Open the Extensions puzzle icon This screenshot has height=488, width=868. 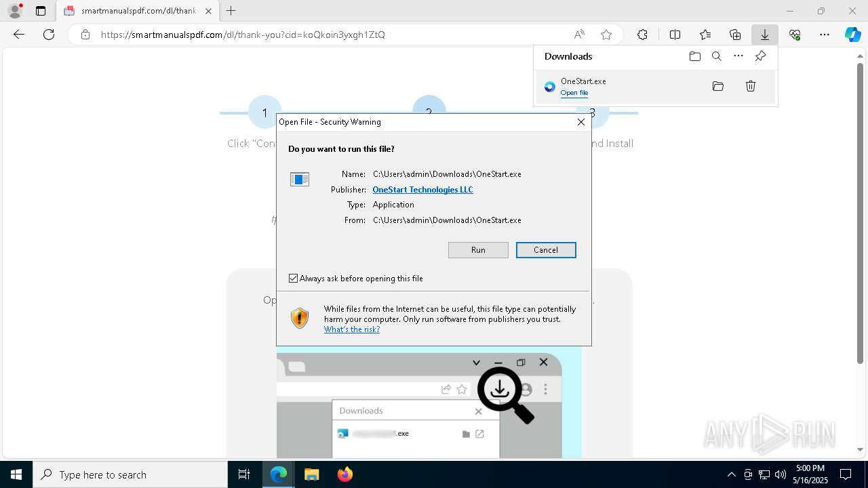click(643, 35)
